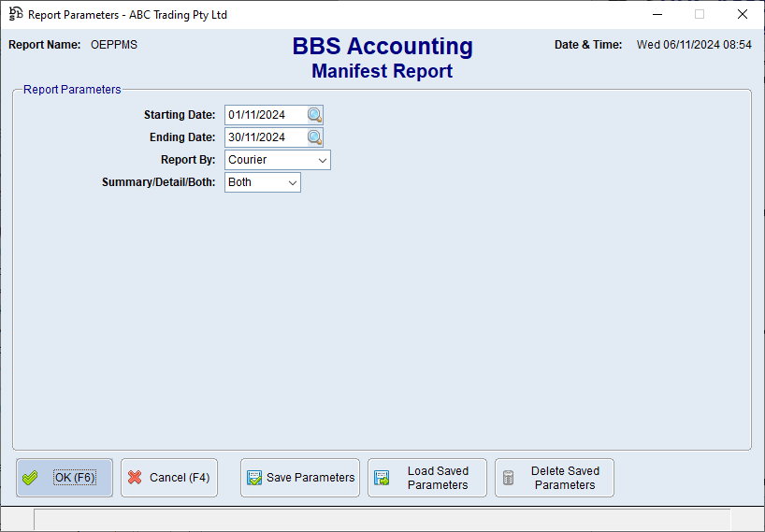Click the BBS Accounting title
Image resolution: width=765 pixels, height=532 pixels.
(382, 47)
